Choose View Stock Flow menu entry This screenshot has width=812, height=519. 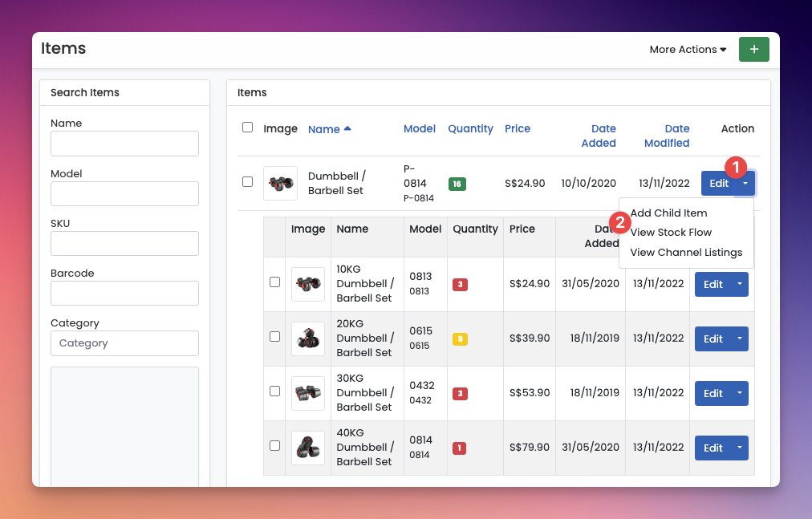[x=671, y=233]
